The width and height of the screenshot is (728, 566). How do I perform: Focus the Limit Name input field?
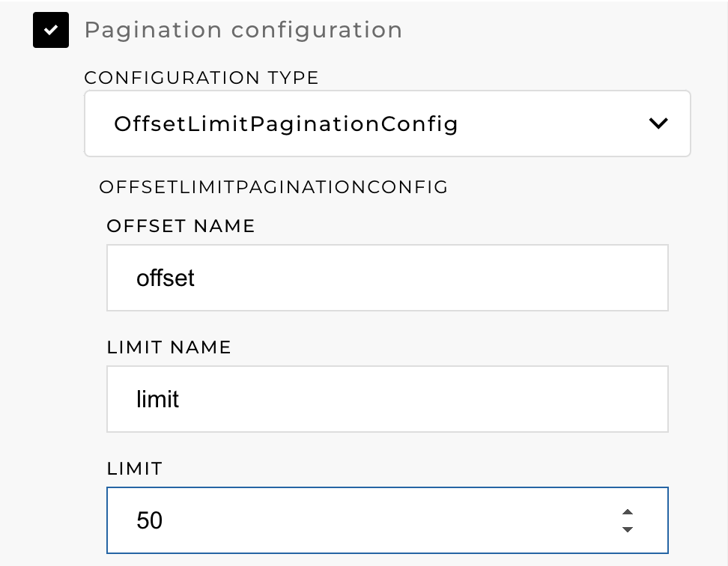[387, 399]
